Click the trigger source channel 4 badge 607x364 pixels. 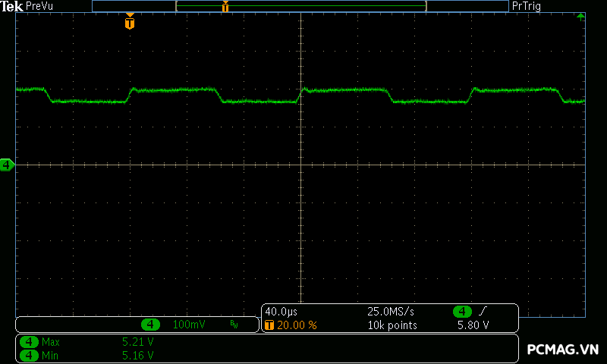[462, 311]
